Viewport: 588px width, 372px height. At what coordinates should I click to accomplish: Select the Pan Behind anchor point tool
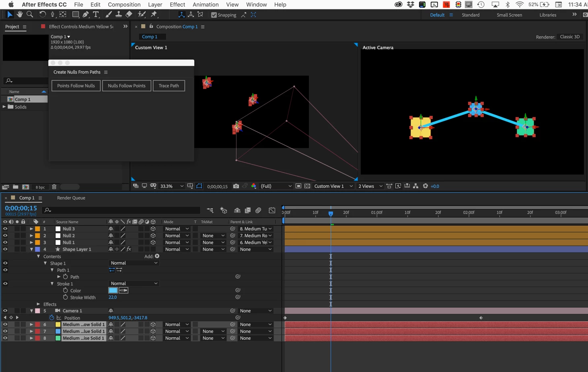tap(63, 14)
